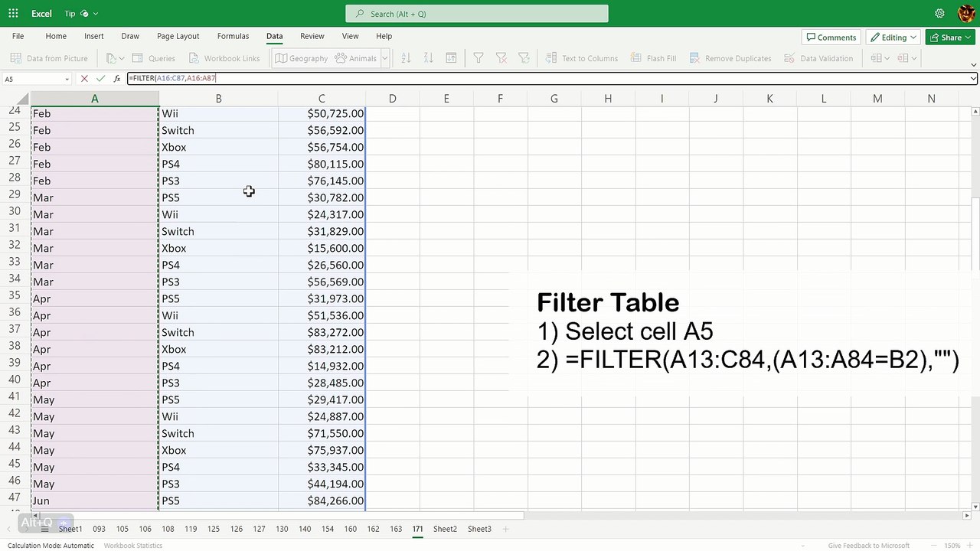Switch to Sheet3 tab
The image size is (980, 551).
pos(479,529)
